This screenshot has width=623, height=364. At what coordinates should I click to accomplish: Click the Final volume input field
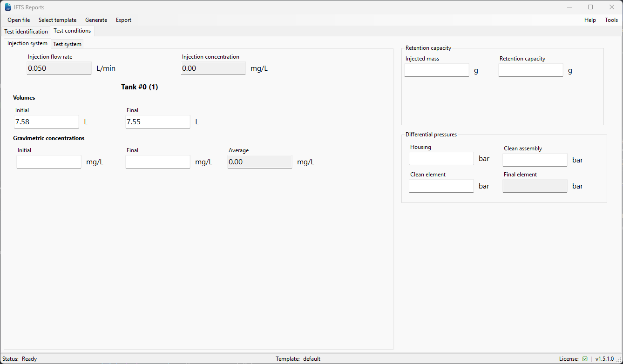point(158,122)
